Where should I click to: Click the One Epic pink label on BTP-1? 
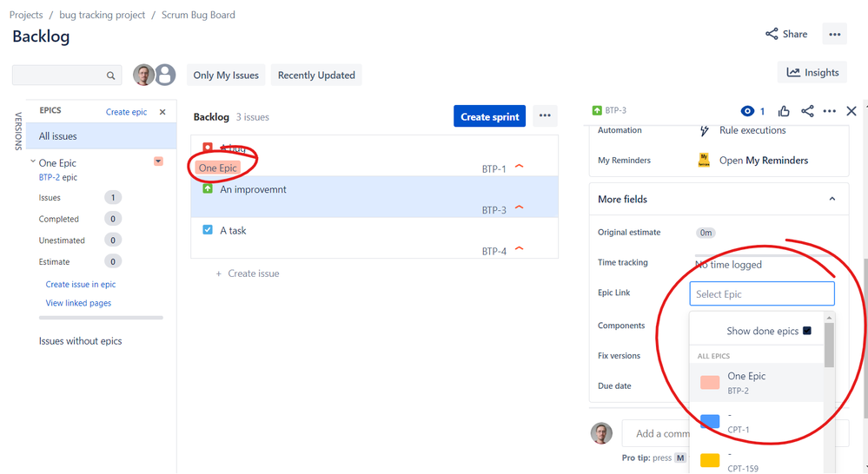click(217, 168)
